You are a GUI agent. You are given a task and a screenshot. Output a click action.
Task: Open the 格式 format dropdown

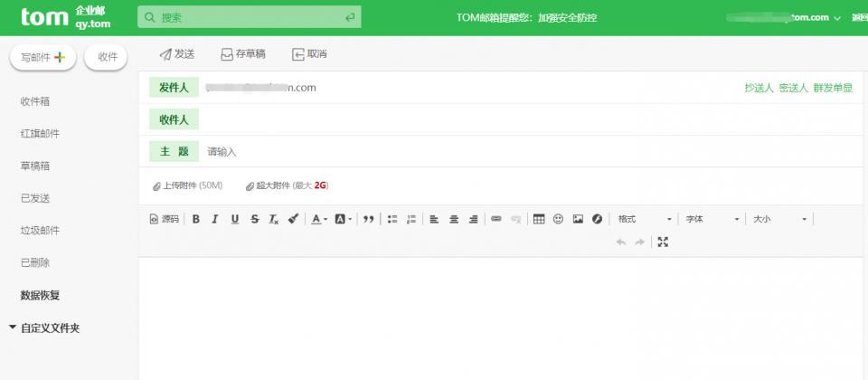(x=645, y=219)
